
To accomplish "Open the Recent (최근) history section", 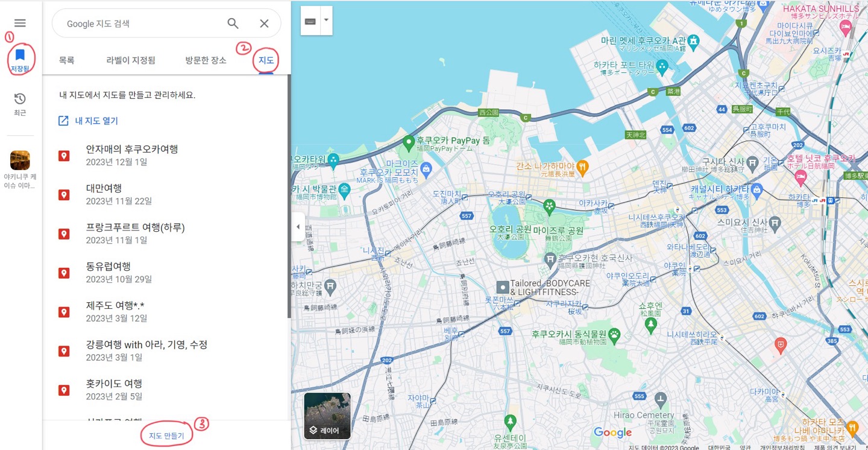I will tap(20, 104).
